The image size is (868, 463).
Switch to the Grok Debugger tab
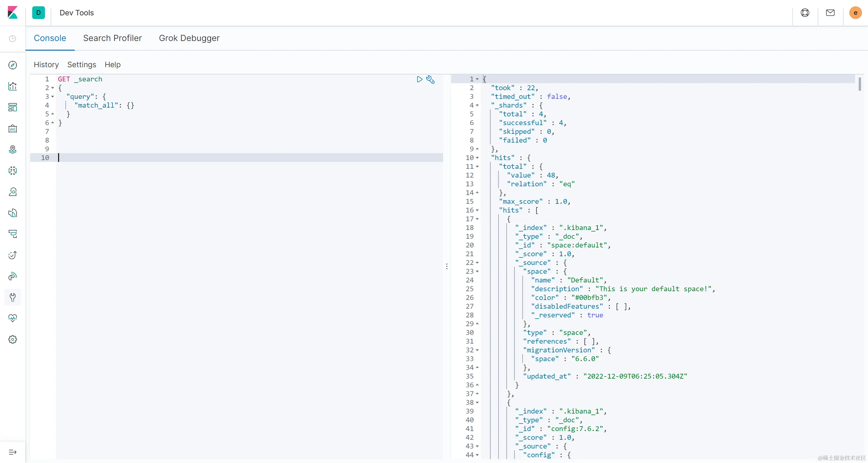(189, 38)
